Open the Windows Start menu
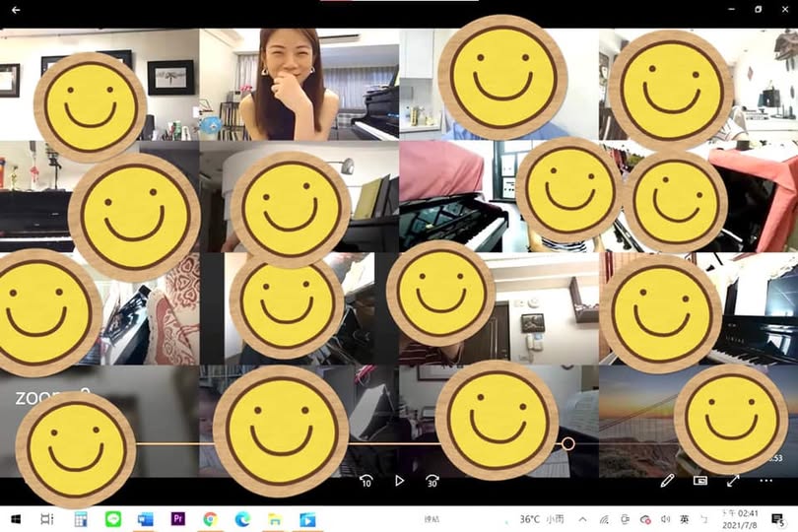Image resolution: width=798 pixels, height=532 pixels. [14, 519]
